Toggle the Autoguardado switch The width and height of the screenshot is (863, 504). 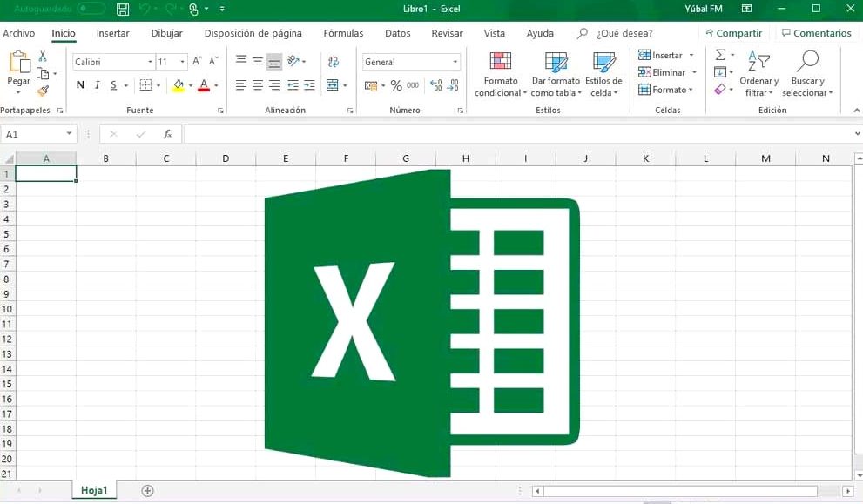tap(91, 9)
